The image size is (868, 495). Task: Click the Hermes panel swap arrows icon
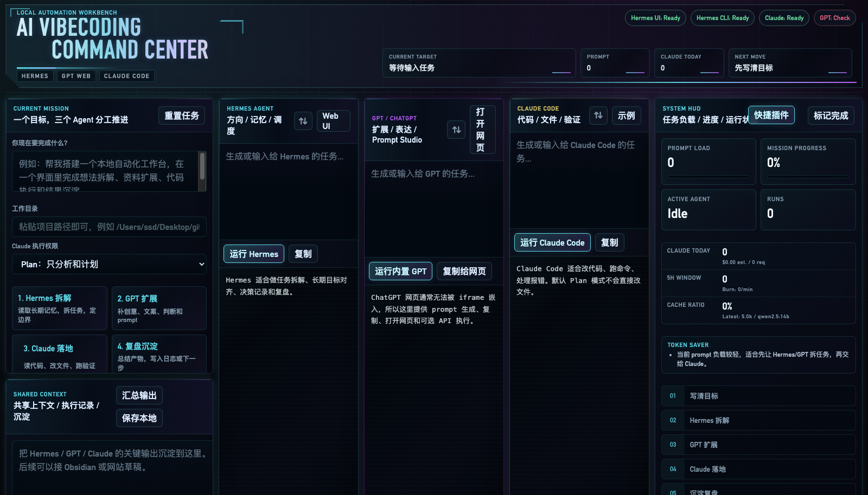303,121
